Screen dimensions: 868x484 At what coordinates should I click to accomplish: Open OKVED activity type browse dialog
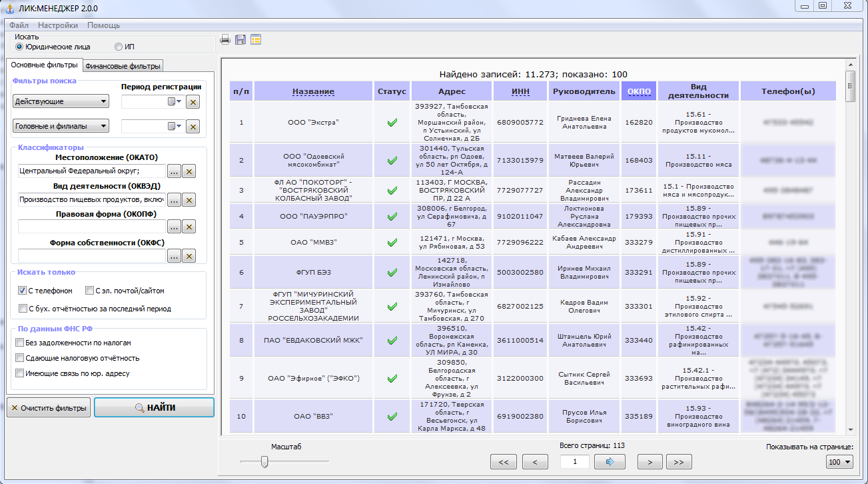[174, 199]
